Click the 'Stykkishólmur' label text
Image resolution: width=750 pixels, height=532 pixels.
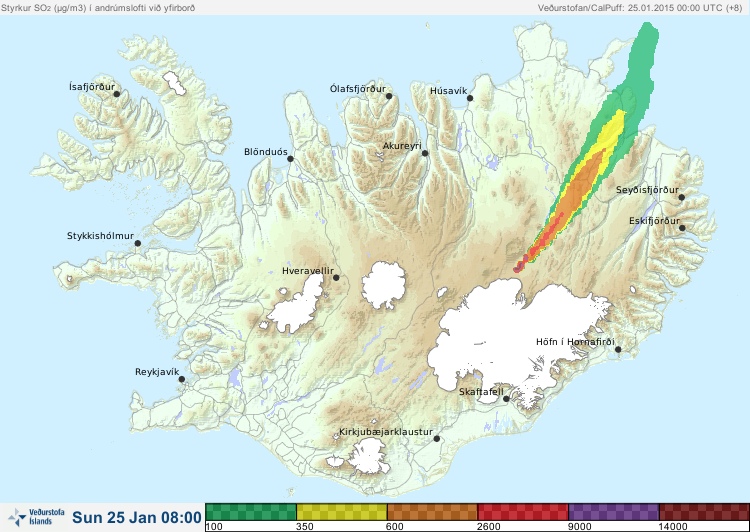[100, 236]
